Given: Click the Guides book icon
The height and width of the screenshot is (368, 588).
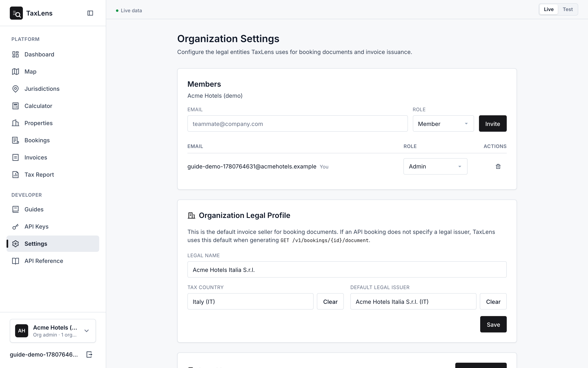Looking at the screenshot, I should tap(16, 209).
